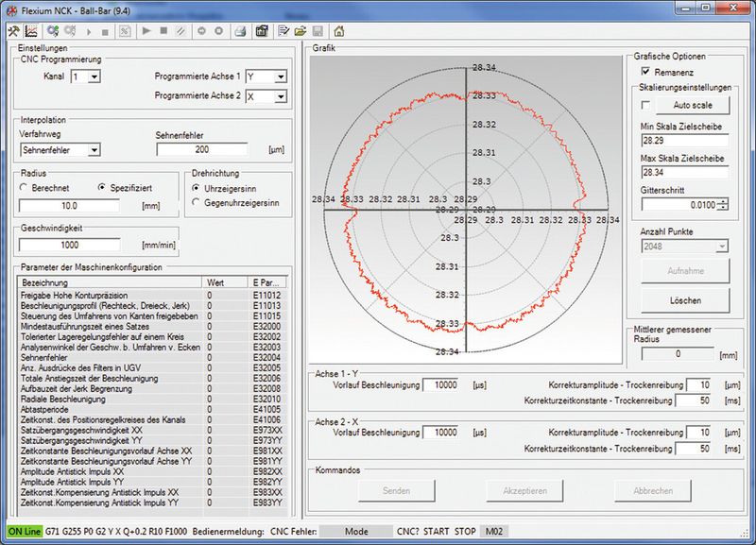This screenshot has width=756, height=545.
Task: Click Achse 1 - Y Vorlauf Beschleunigung field
Action: point(440,385)
